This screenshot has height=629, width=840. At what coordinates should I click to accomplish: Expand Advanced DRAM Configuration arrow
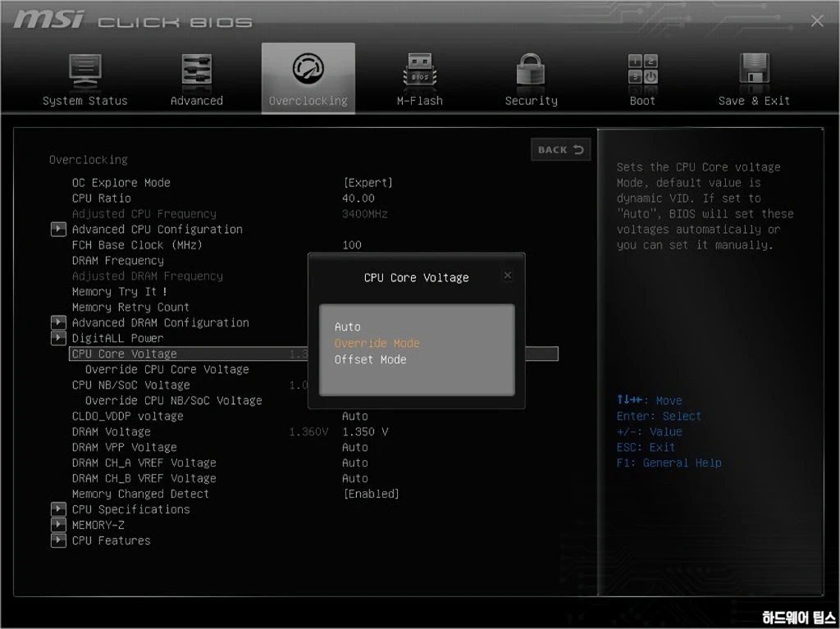[58, 322]
